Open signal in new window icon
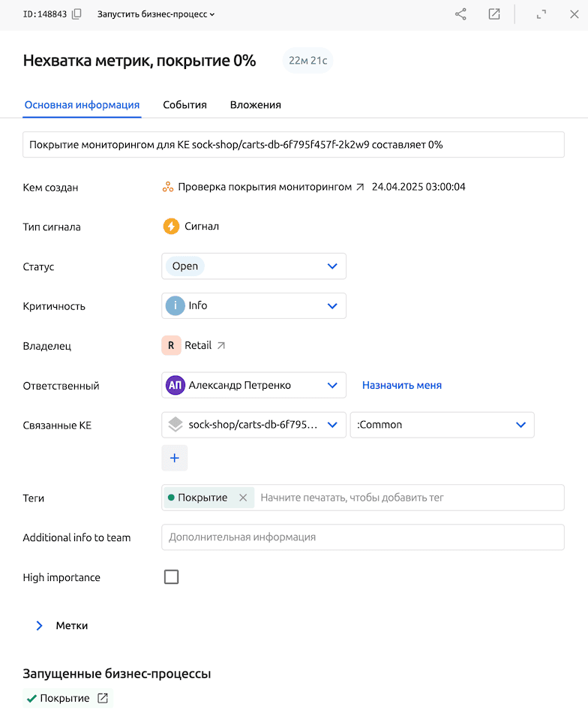 (x=494, y=14)
